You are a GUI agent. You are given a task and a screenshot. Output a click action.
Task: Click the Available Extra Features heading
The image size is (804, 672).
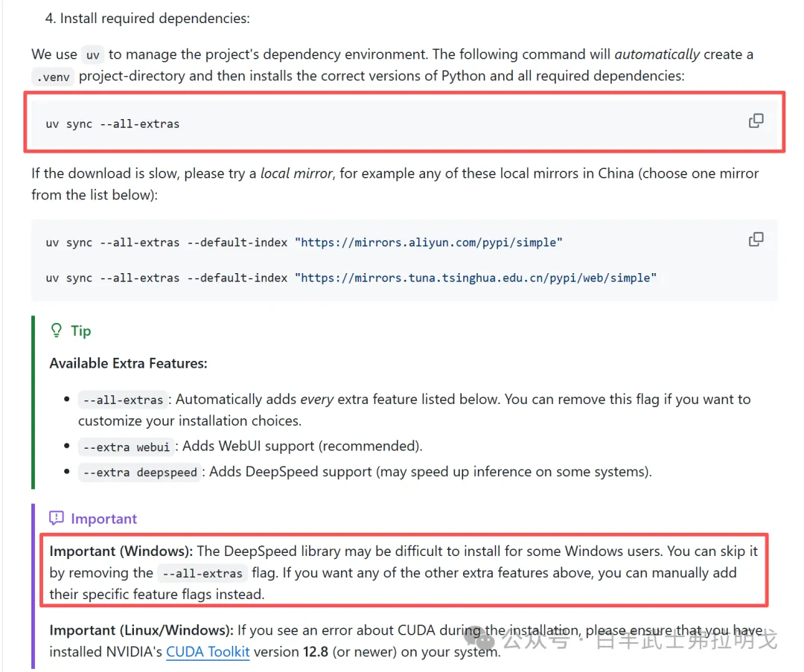pyautogui.click(x=128, y=363)
